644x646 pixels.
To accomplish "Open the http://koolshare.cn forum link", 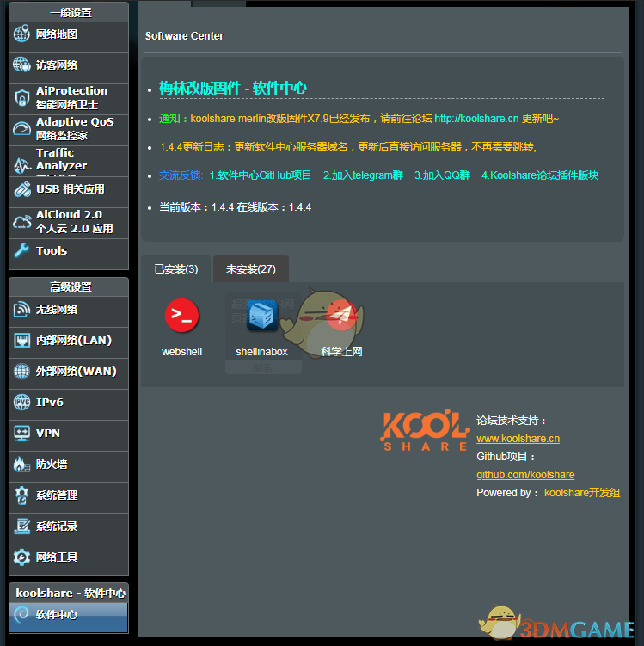I will click(476, 119).
